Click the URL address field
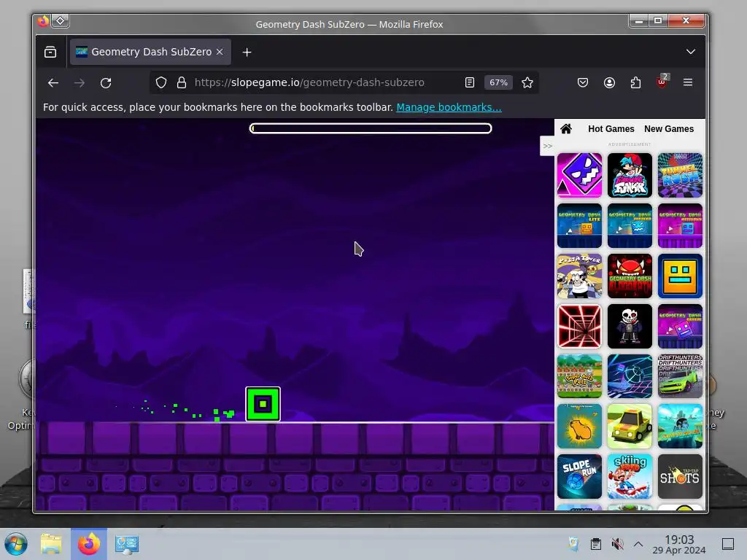This screenshot has height=560, width=747. [309, 82]
